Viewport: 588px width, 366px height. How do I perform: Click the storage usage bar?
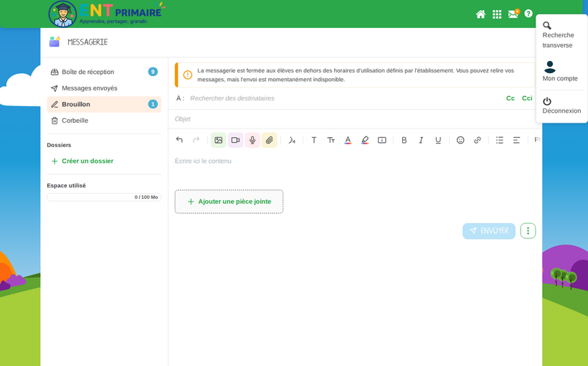click(x=104, y=197)
